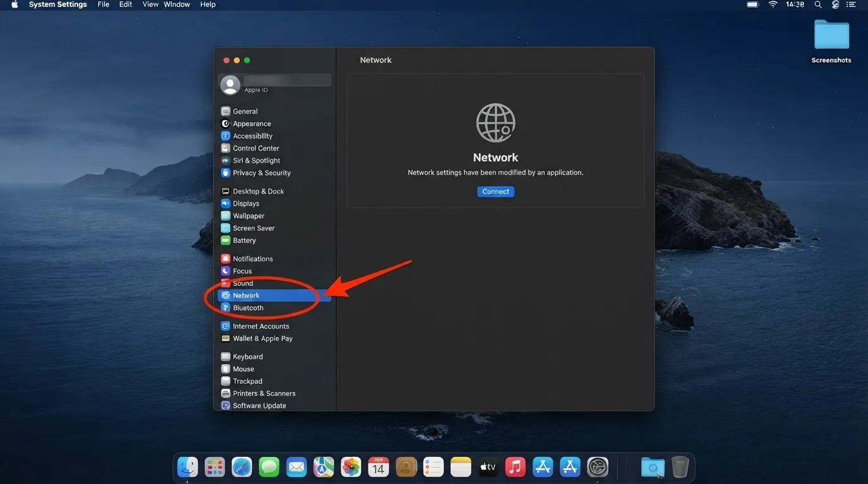Open the Accessibility settings pane
The width and height of the screenshot is (868, 484).
274,136
